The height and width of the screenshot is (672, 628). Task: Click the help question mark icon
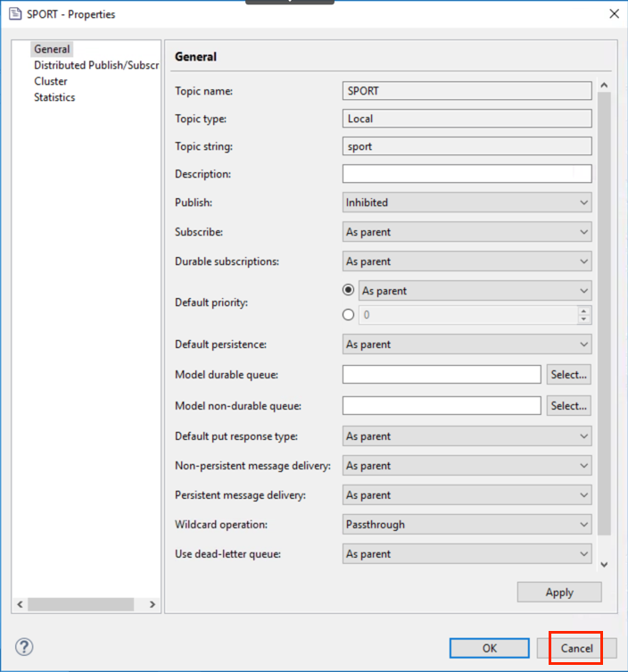pos(24,647)
